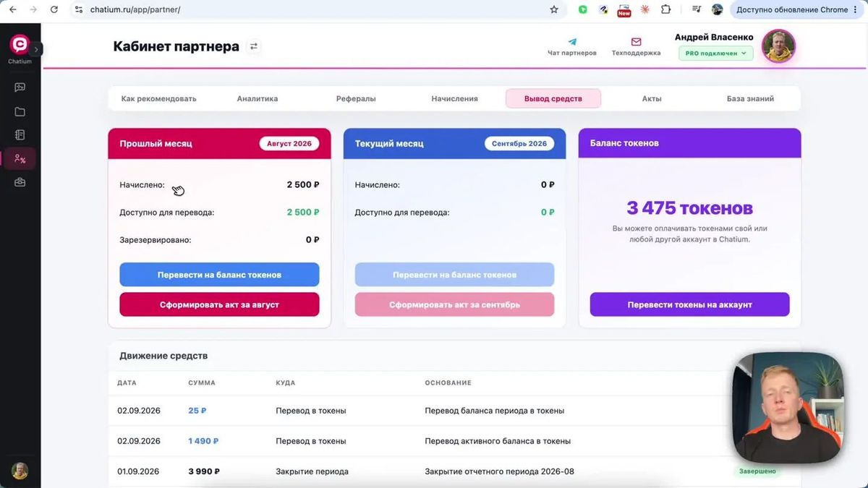Reload the page with refresh icon
Image resolution: width=868 pixels, height=488 pixels.
click(x=54, y=9)
